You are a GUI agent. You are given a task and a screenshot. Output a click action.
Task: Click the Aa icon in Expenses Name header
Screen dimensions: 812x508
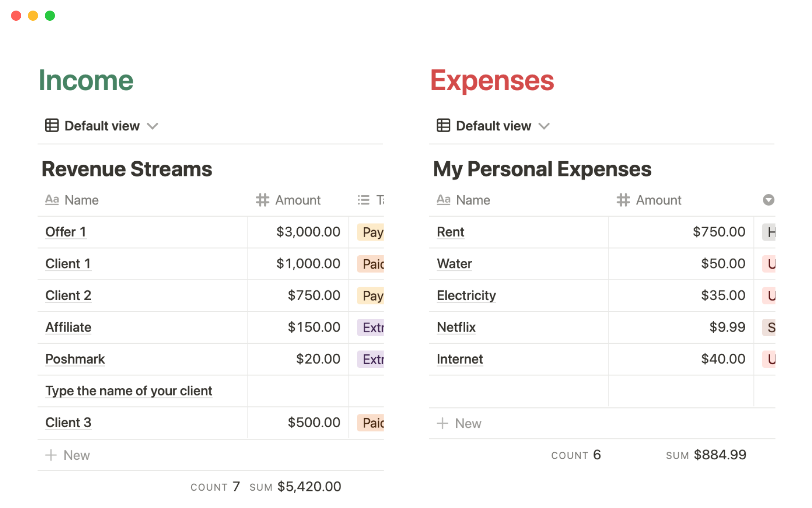point(443,199)
